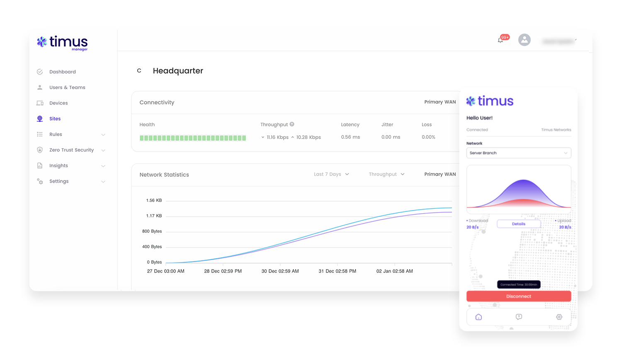Open the Throughput metric dropdown
Viewport: 622px width, 364px height.
pyautogui.click(x=386, y=174)
